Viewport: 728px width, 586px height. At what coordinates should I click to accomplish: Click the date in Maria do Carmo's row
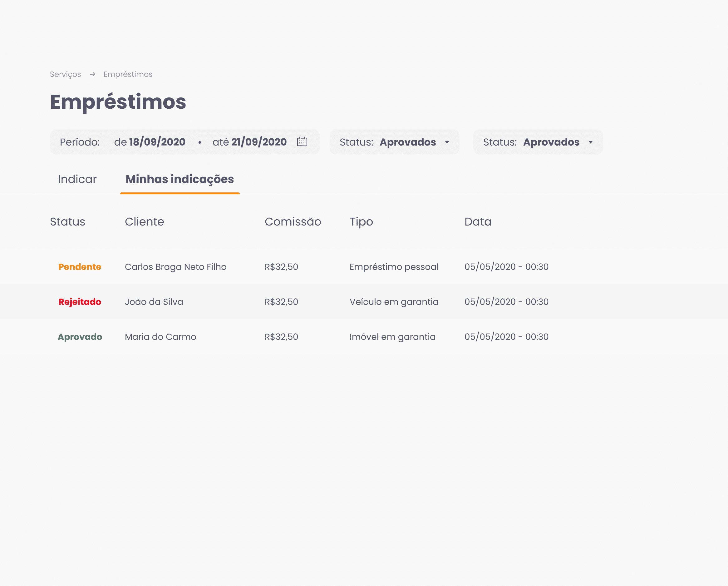click(506, 337)
